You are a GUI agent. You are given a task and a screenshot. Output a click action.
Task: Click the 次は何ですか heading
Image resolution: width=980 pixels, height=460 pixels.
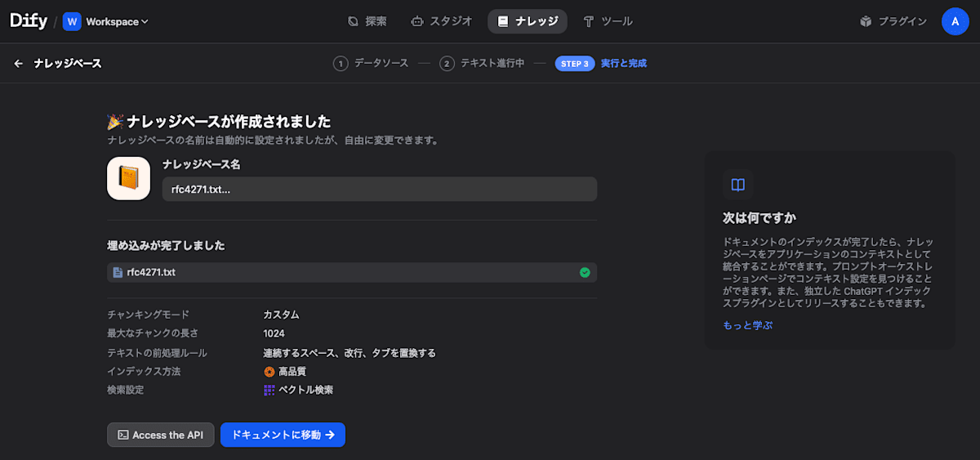click(759, 218)
